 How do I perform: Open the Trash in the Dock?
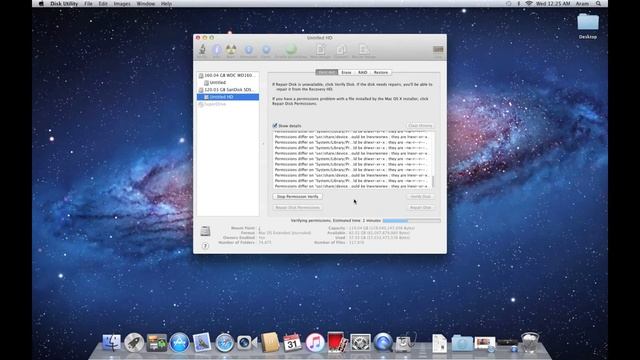point(530,342)
